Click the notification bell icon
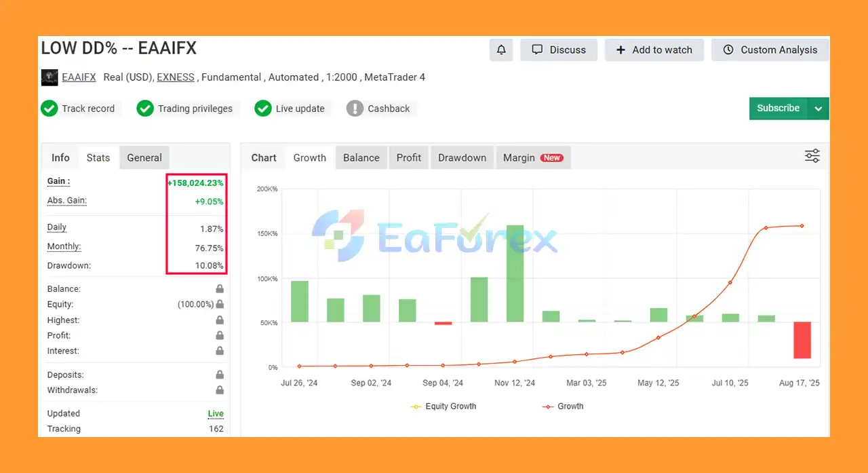The width and height of the screenshot is (868, 473). point(501,50)
